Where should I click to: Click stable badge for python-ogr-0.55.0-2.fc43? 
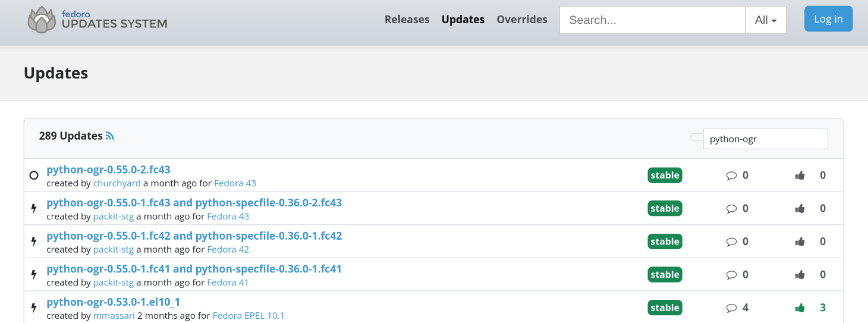(665, 175)
